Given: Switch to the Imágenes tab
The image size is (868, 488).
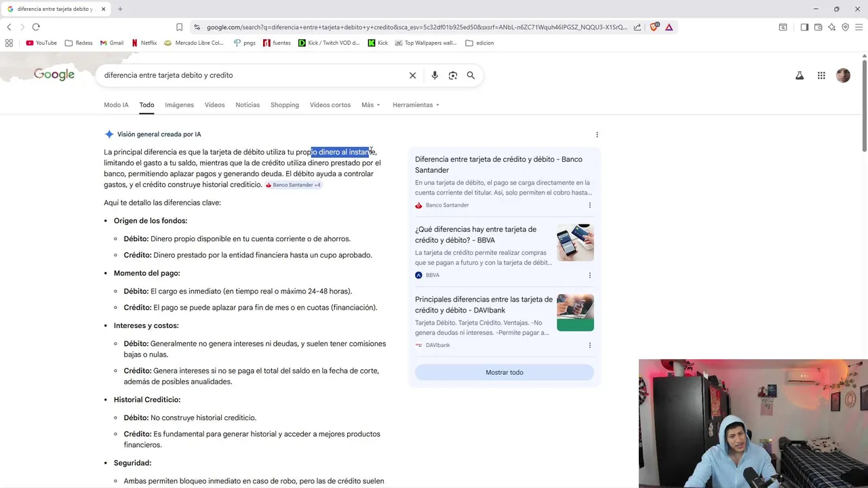Looking at the screenshot, I should [179, 105].
